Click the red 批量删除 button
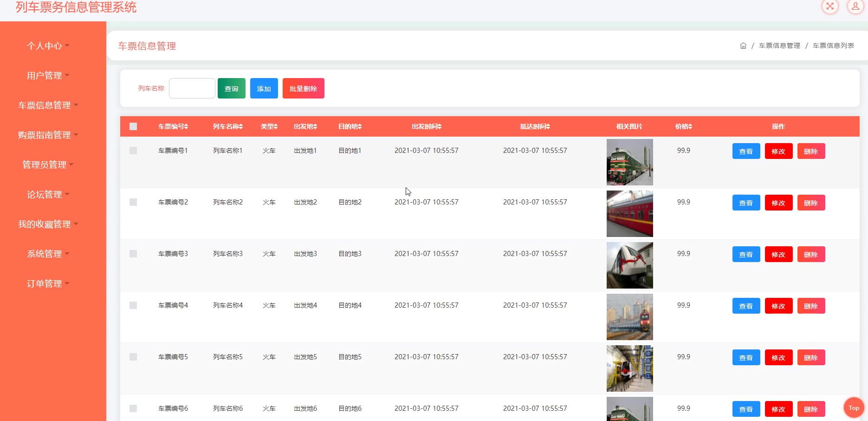 coord(303,88)
